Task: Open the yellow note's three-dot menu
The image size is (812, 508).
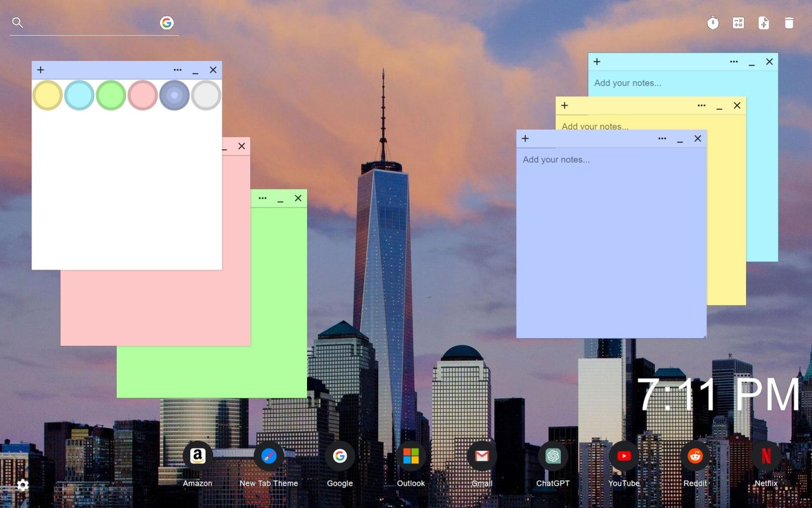Action: coord(702,105)
